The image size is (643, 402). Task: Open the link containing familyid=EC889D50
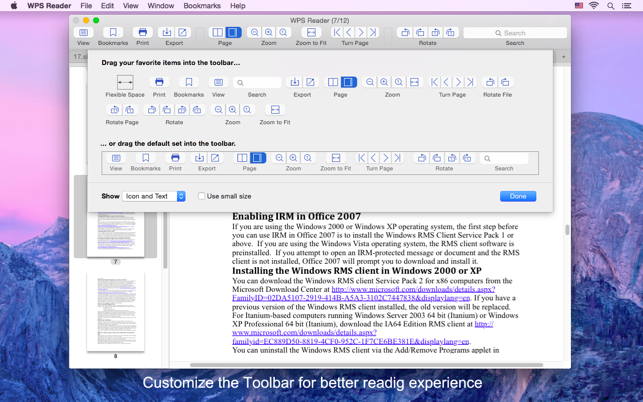tap(363, 333)
